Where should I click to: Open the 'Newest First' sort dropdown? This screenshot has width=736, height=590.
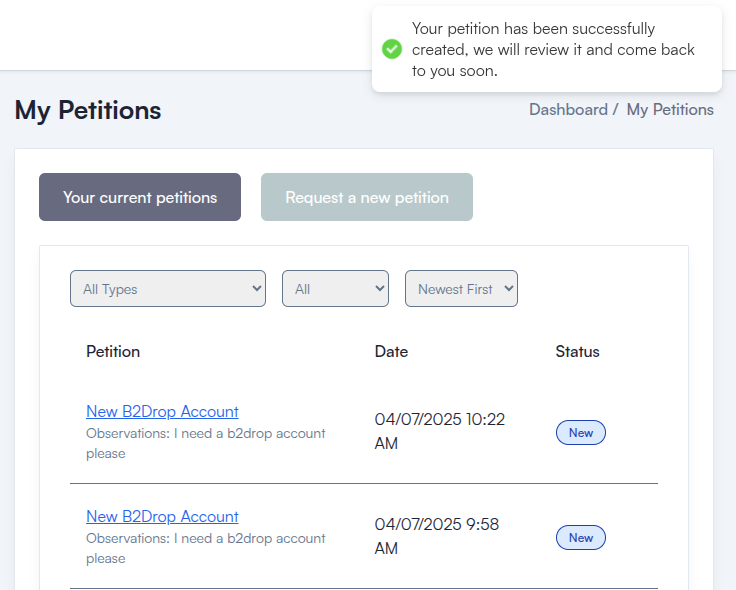[461, 289]
